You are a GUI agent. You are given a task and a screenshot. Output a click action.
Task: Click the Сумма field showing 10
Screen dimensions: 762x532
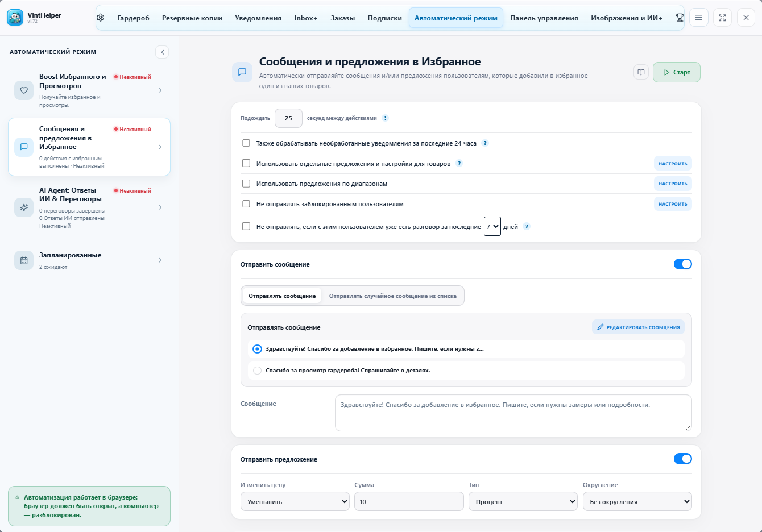409,501
